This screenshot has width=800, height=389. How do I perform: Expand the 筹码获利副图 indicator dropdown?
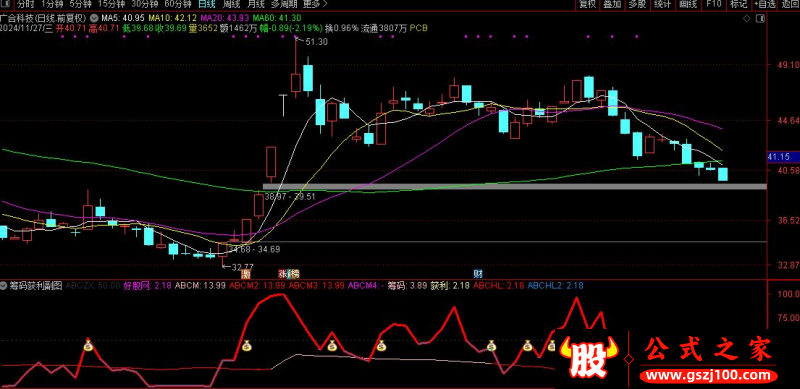[4, 286]
